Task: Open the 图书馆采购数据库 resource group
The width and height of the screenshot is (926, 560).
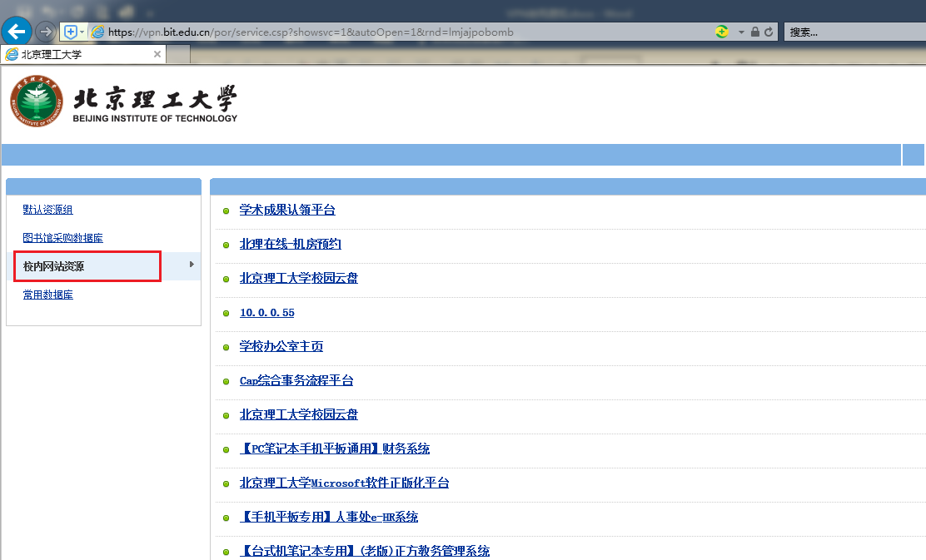Action: 62,238
